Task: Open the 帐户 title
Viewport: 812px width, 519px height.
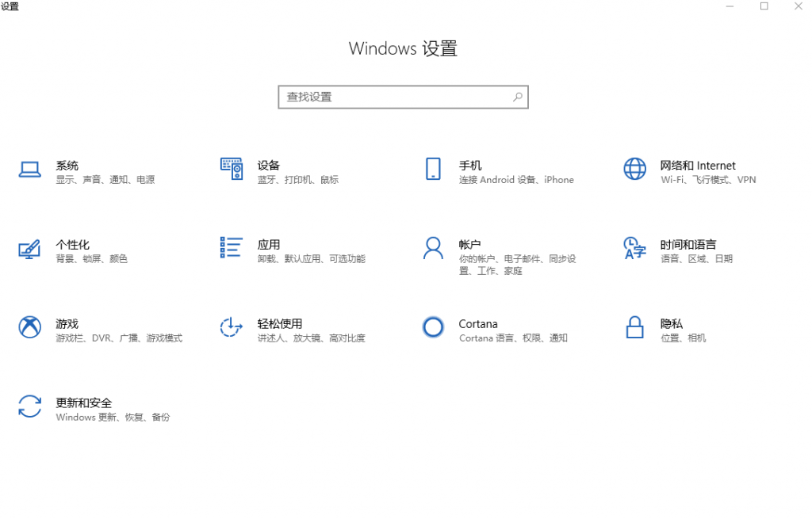Action: click(469, 245)
